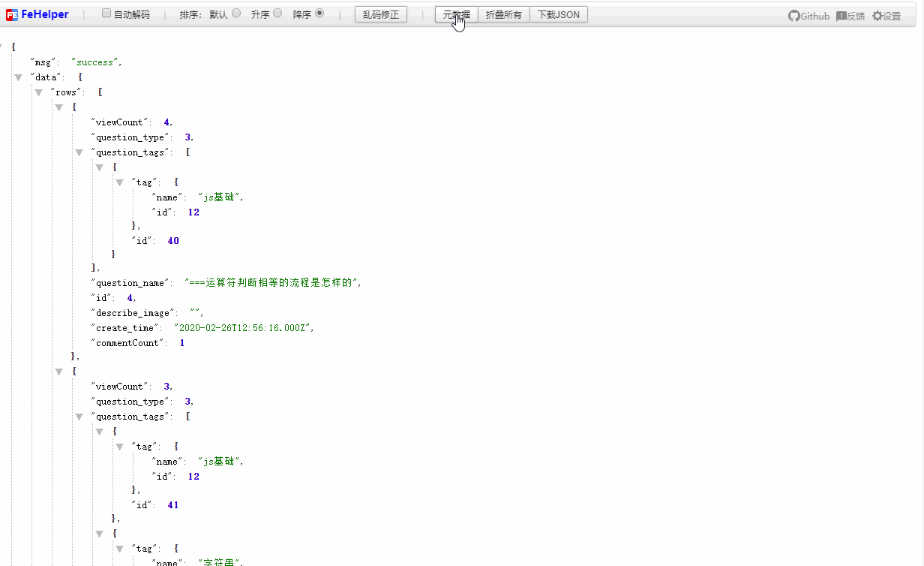This screenshot has height=566, width=924.
Task: Open the Github link icon
Action: pyautogui.click(x=793, y=16)
